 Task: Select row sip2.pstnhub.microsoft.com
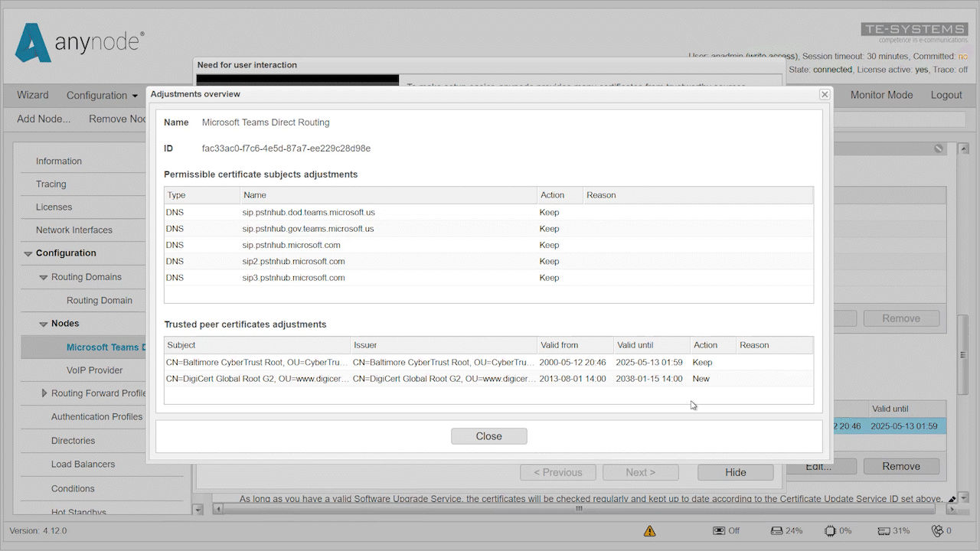coord(488,261)
